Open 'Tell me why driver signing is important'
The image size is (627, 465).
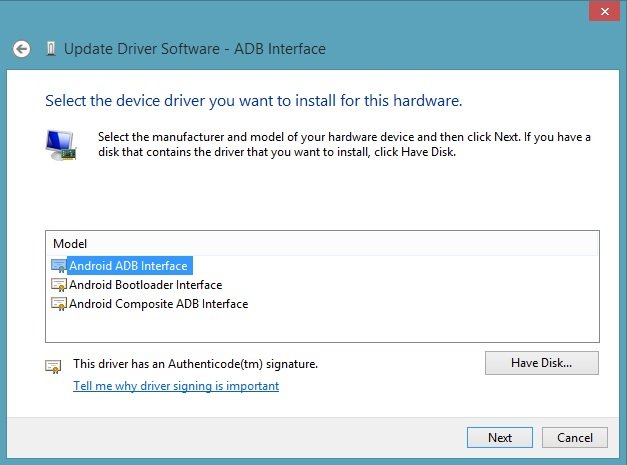tap(176, 386)
